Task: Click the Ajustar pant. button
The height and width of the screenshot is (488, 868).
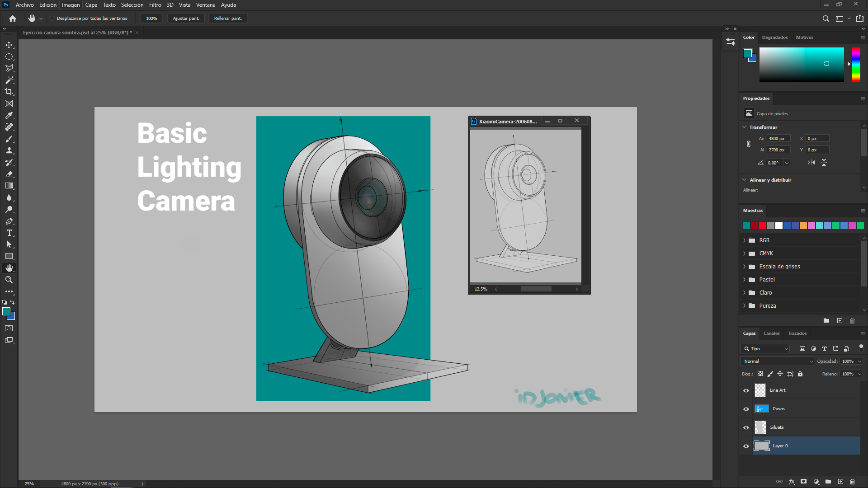Action: coord(186,19)
